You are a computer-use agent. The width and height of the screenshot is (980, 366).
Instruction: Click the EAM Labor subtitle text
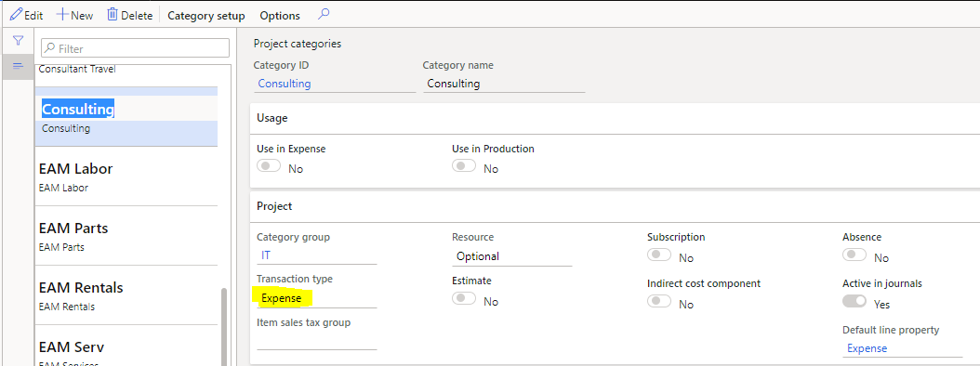[x=63, y=188]
